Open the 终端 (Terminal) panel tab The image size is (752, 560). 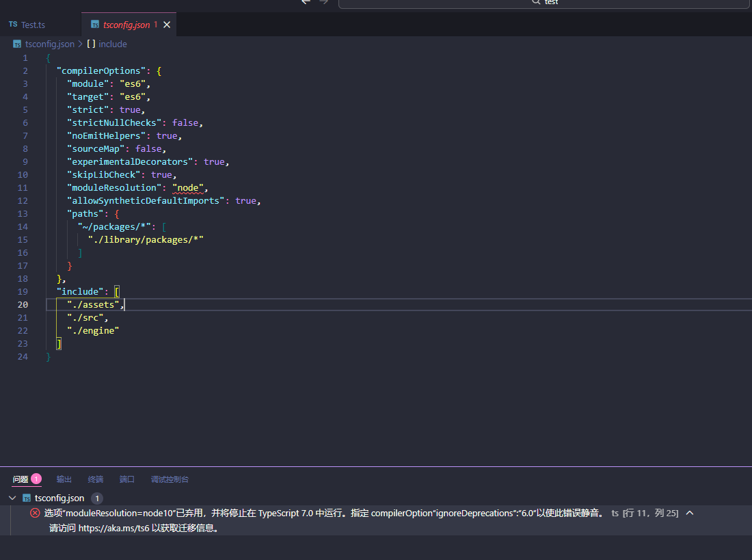pyautogui.click(x=96, y=479)
